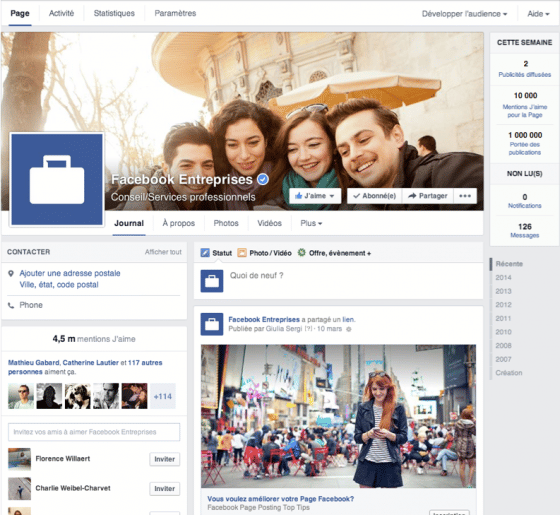Jump to 2012 in timeline
This screenshot has width=560, height=515.
click(504, 305)
